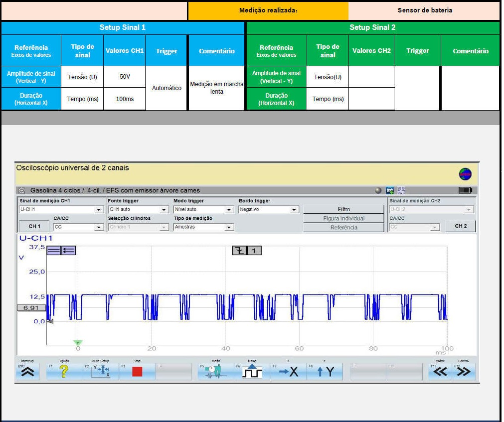This screenshot has width=504, height=422.
Task: Open Ajuda help question mark icon
Action: point(64,371)
